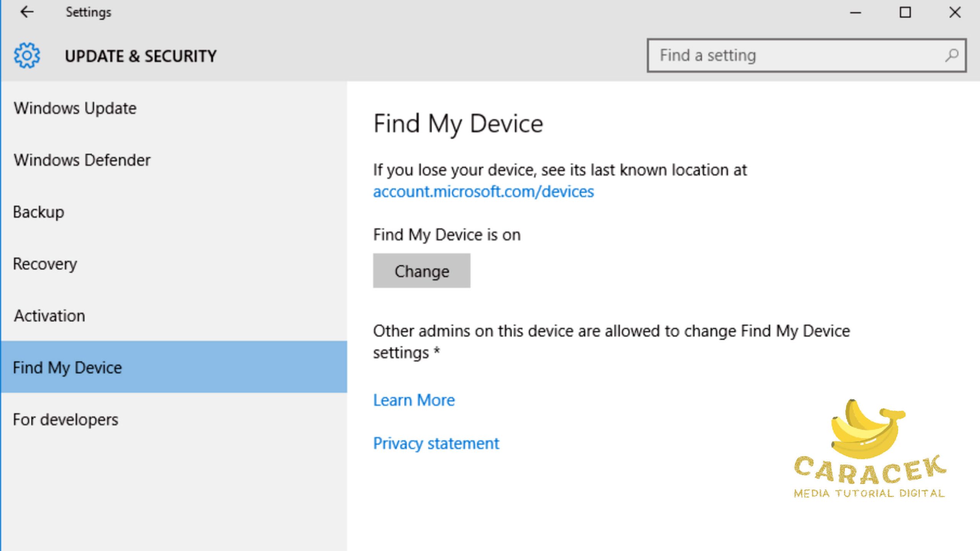
Task: Click the search magnifier icon
Action: point(951,56)
